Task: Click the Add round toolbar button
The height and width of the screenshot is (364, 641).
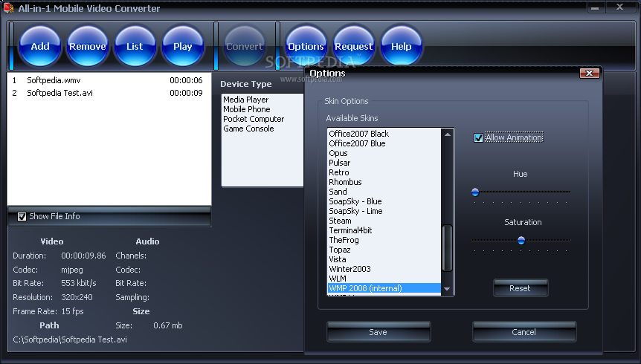Action: pyautogui.click(x=40, y=46)
